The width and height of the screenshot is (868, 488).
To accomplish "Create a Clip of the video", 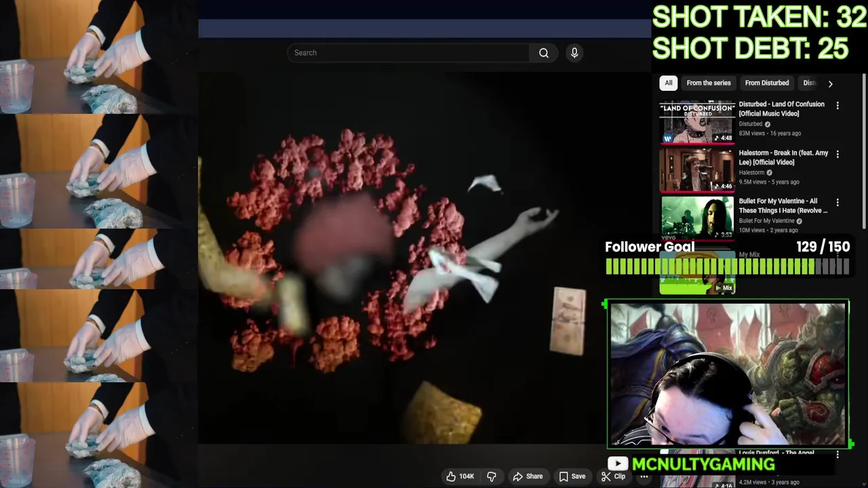I will pos(614,476).
